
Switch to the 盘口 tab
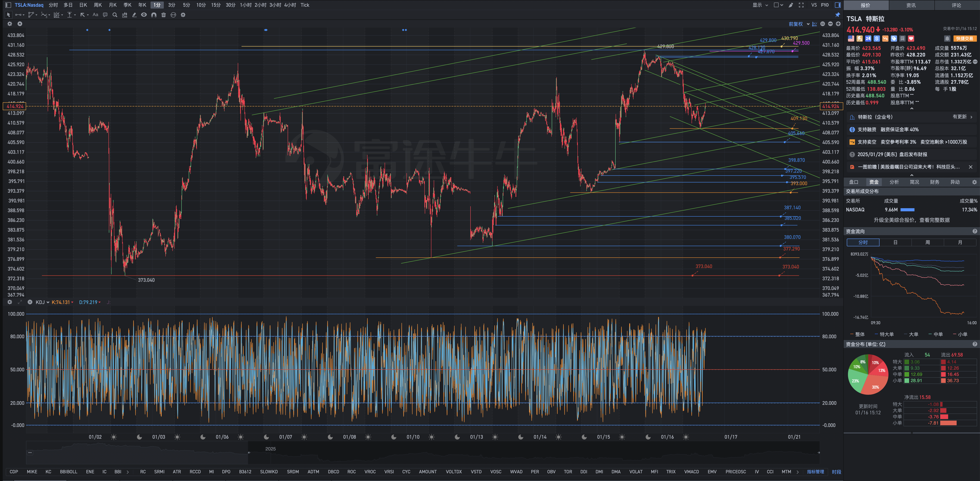pyautogui.click(x=854, y=182)
